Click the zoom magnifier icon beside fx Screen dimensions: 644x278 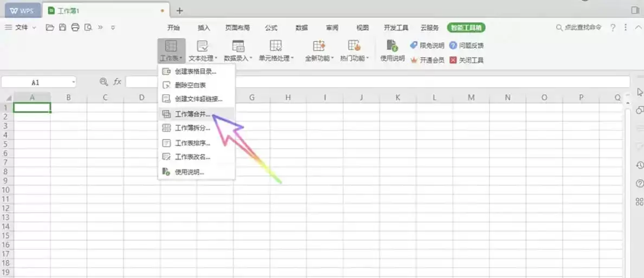point(104,82)
